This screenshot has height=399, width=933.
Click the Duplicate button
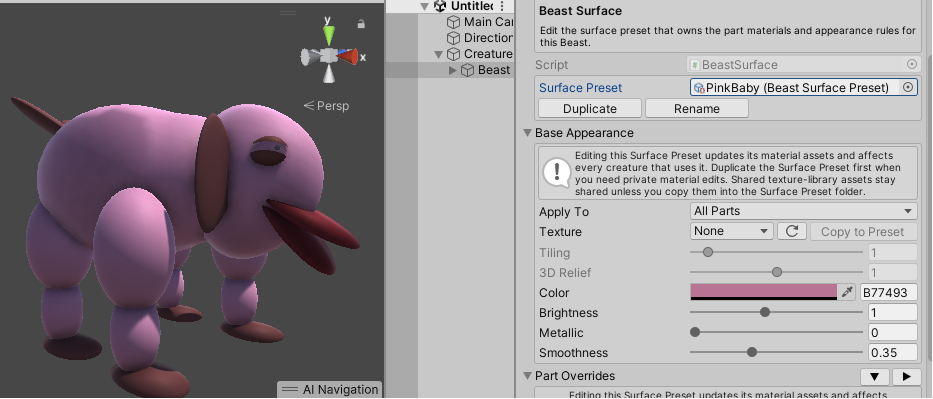pyautogui.click(x=590, y=109)
